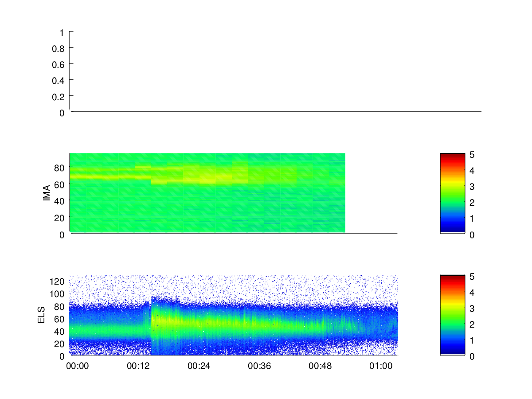Click the IMA colorbar 5 label

472,155
